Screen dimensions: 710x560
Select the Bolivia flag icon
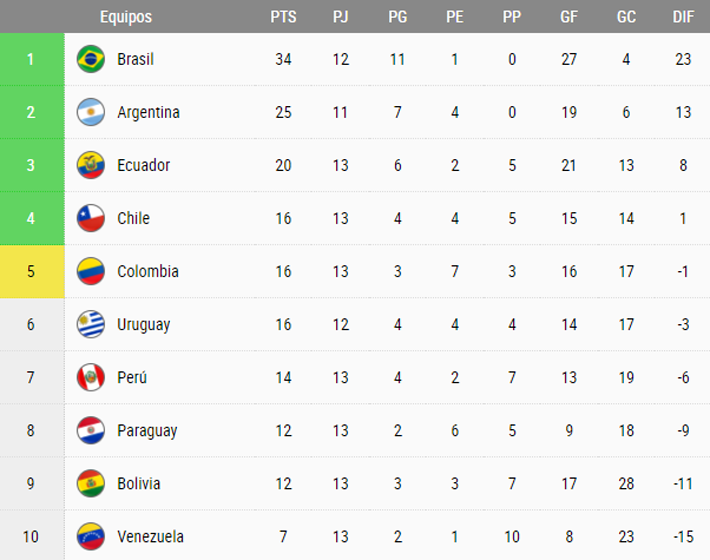click(91, 483)
